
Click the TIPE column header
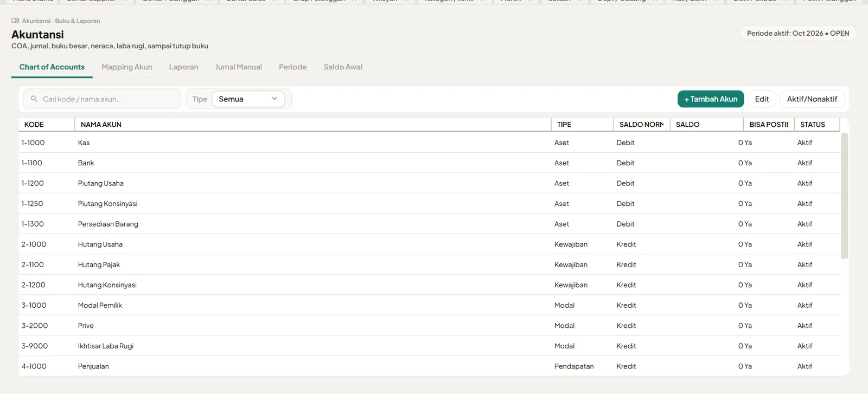pos(582,125)
